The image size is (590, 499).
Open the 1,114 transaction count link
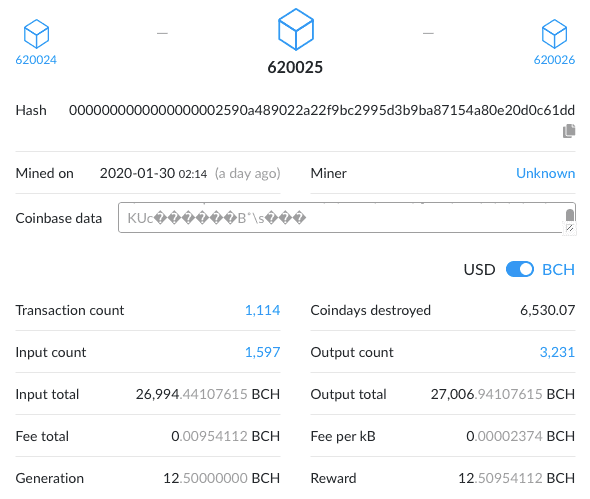coord(262,310)
